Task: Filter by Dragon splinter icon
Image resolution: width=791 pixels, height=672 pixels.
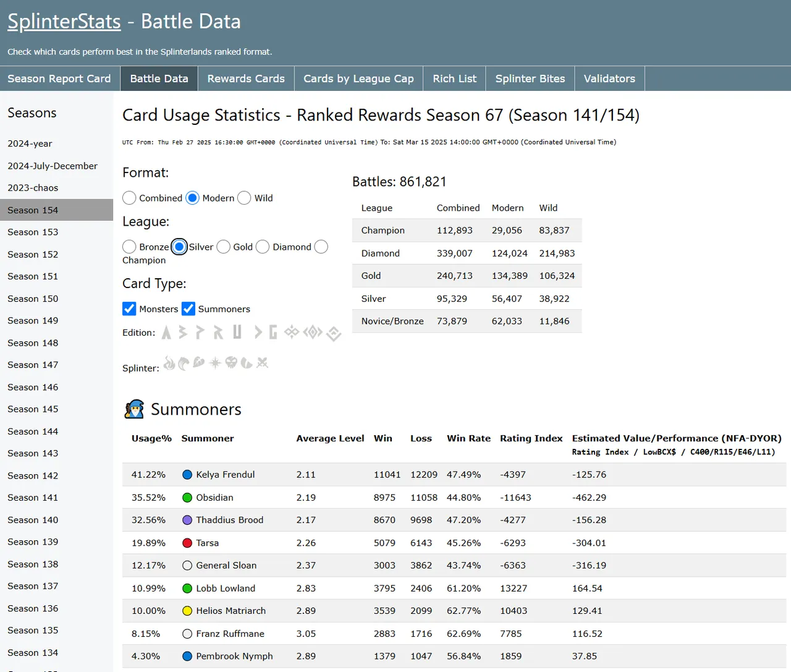Action: [x=247, y=363]
